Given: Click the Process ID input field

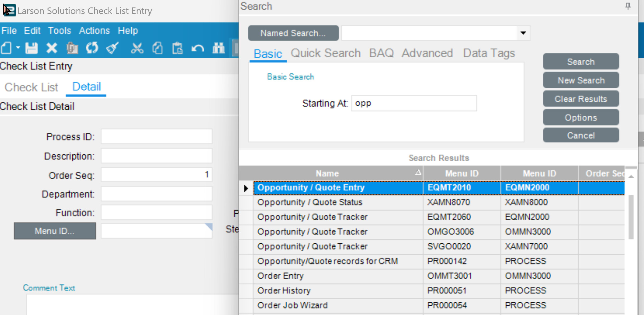Looking at the screenshot, I should [x=156, y=136].
